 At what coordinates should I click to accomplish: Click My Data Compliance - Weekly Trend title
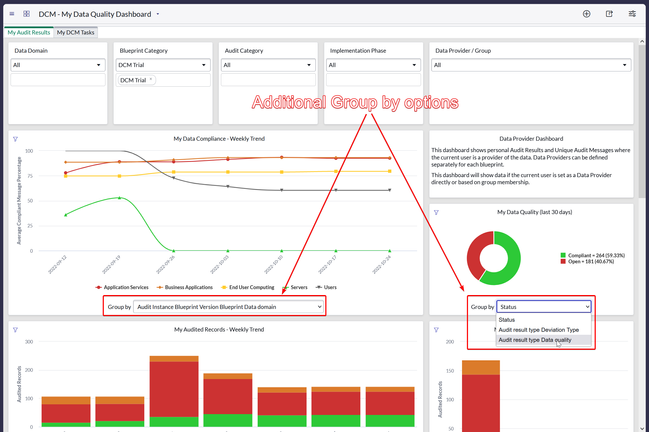click(219, 139)
